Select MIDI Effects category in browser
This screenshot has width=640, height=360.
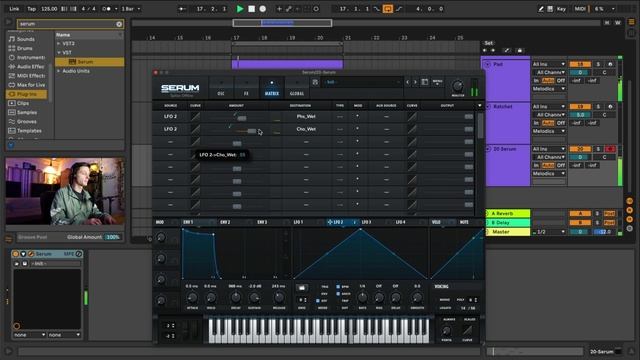27,76
